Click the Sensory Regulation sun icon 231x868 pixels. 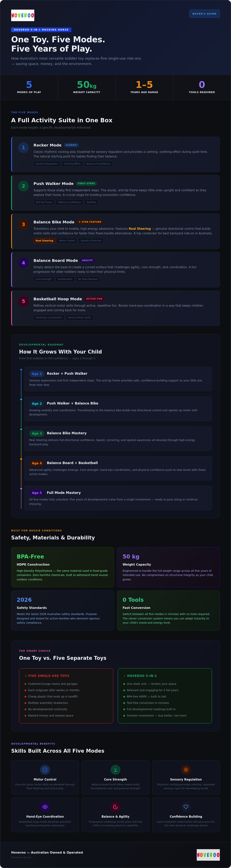pyautogui.click(x=186, y=770)
